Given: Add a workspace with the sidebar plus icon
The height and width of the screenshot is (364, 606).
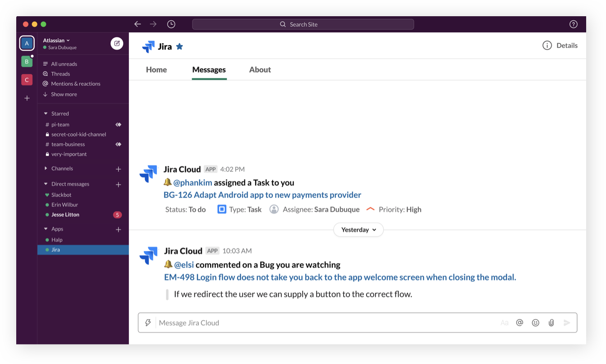Looking at the screenshot, I should (27, 98).
